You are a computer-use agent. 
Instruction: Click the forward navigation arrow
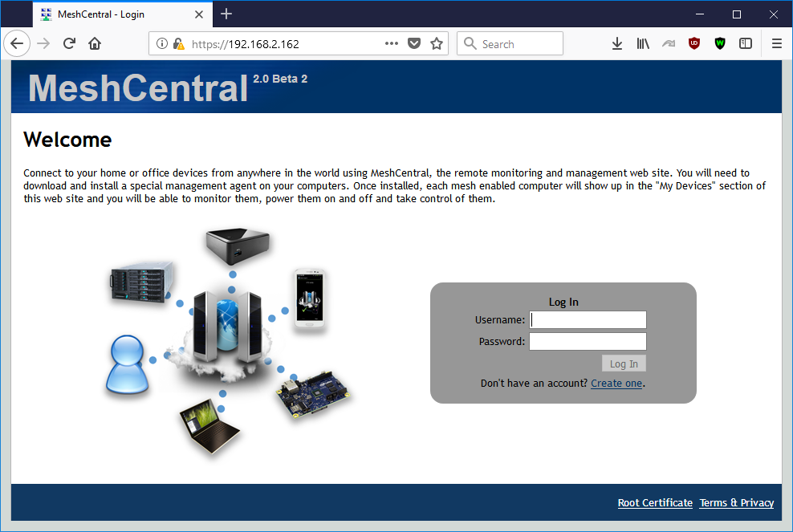(x=43, y=43)
